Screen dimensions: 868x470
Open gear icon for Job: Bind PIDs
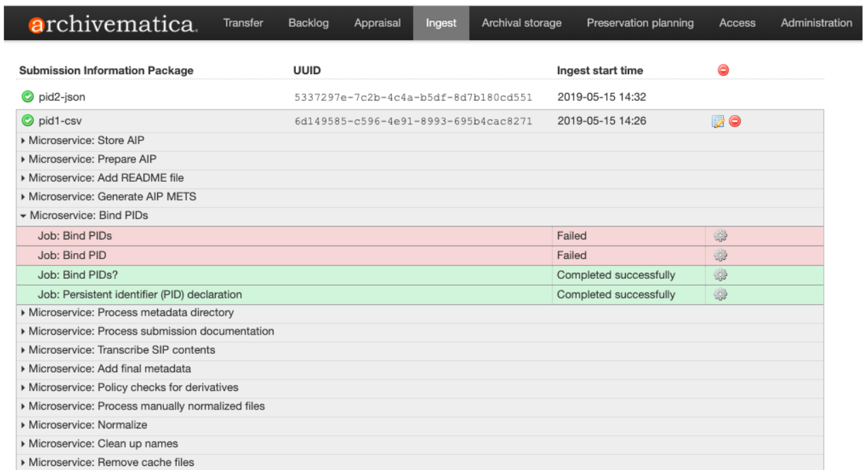(720, 236)
